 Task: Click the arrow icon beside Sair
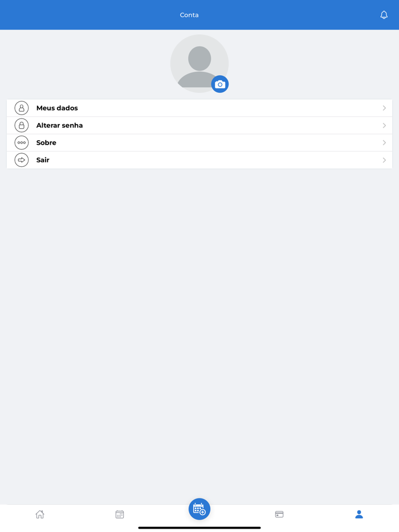coord(22,160)
